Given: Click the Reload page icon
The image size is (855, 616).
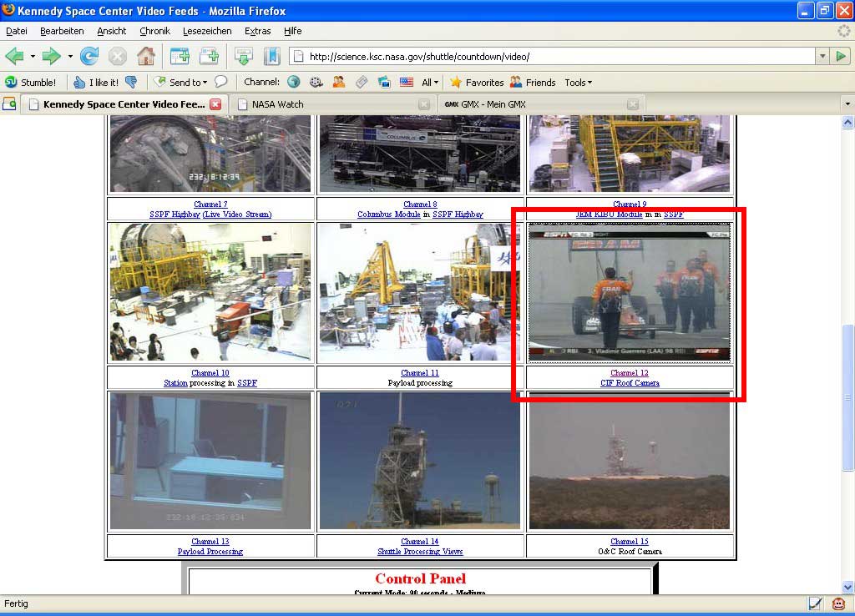Looking at the screenshot, I should coord(89,57).
